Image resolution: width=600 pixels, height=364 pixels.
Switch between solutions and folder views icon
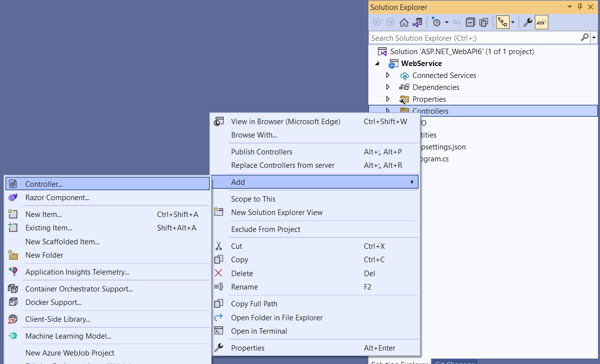click(417, 22)
